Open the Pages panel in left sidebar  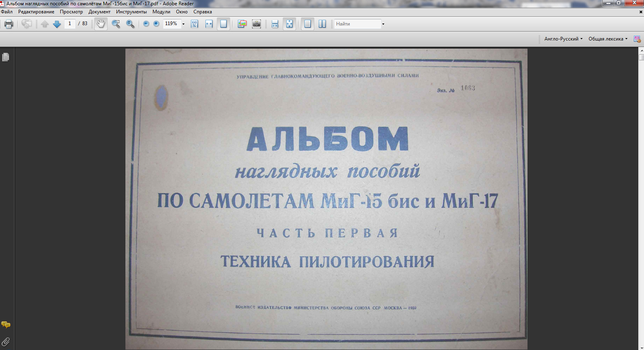pos(6,57)
